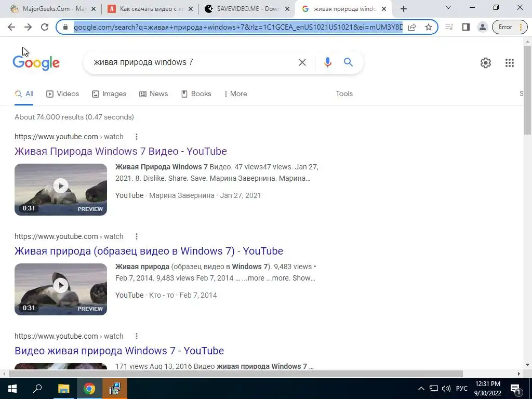Open options menu for the second result
Screen dimensions: 532x399
pos(137,236)
